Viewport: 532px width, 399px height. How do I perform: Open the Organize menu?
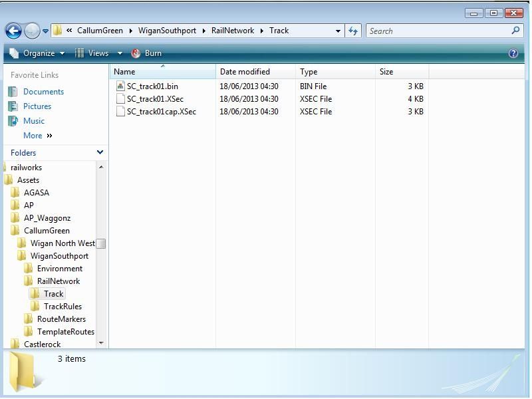click(37, 53)
